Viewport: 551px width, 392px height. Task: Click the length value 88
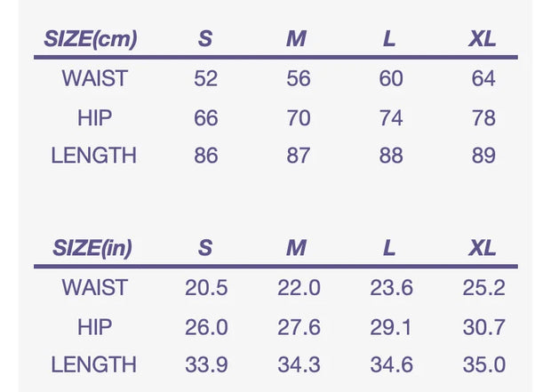coord(391,156)
